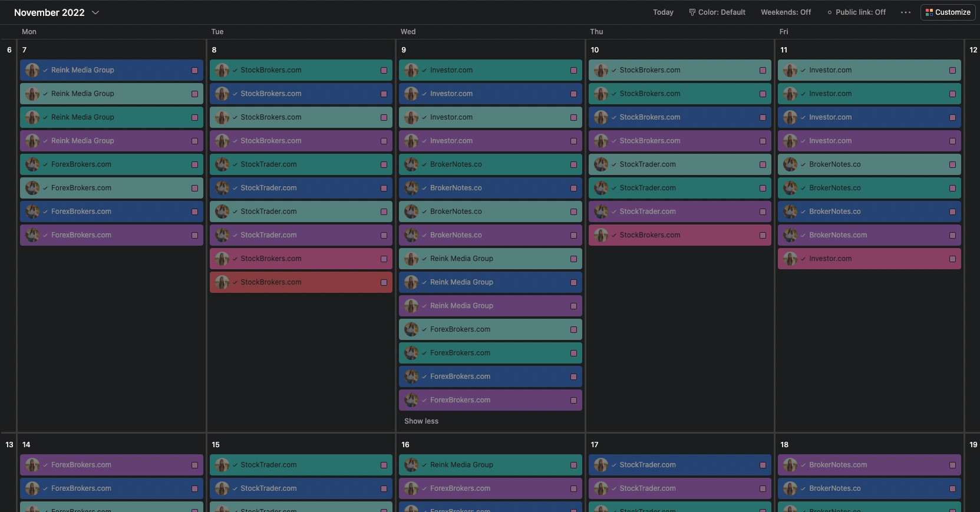Open the November 2022 month picker chevron
This screenshot has width=980, height=512.
[95, 12]
